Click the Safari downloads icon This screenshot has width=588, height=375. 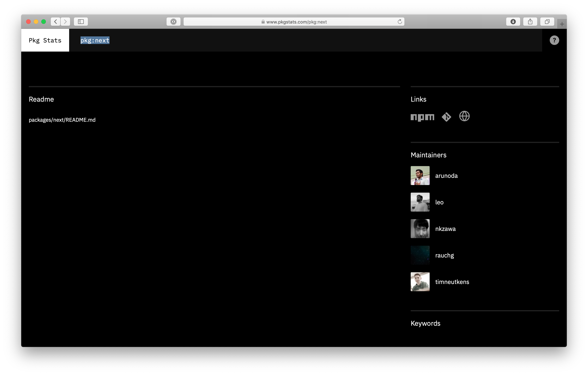click(x=513, y=22)
